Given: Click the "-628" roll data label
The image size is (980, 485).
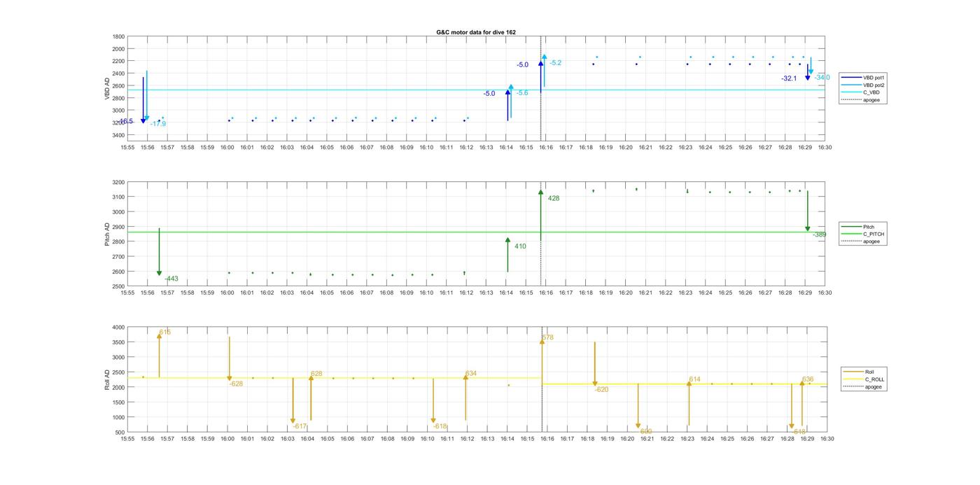Looking at the screenshot, I should (237, 384).
